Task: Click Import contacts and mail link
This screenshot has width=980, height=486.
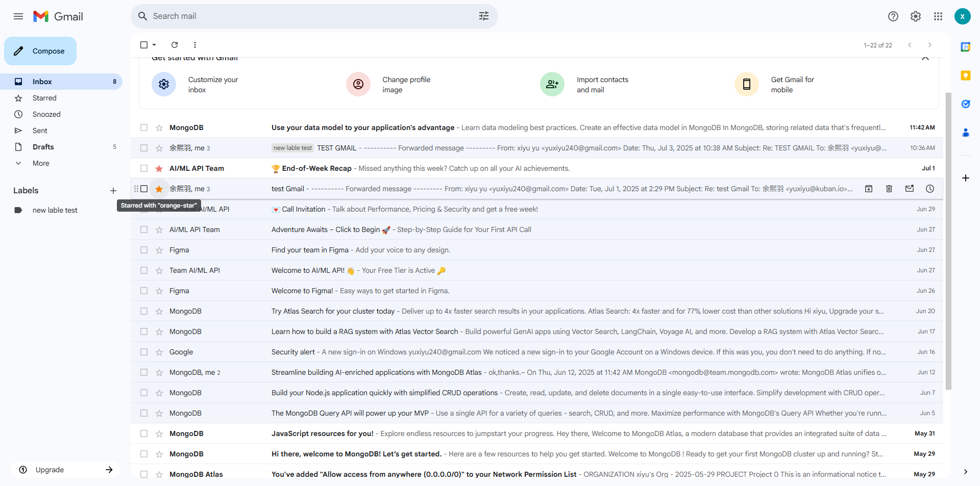Action: (602, 85)
